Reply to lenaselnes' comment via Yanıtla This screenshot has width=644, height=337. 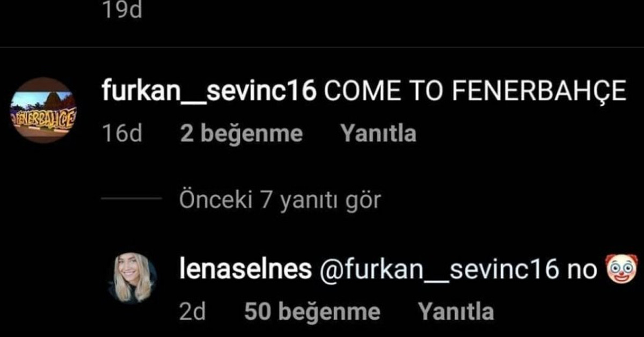point(456,312)
